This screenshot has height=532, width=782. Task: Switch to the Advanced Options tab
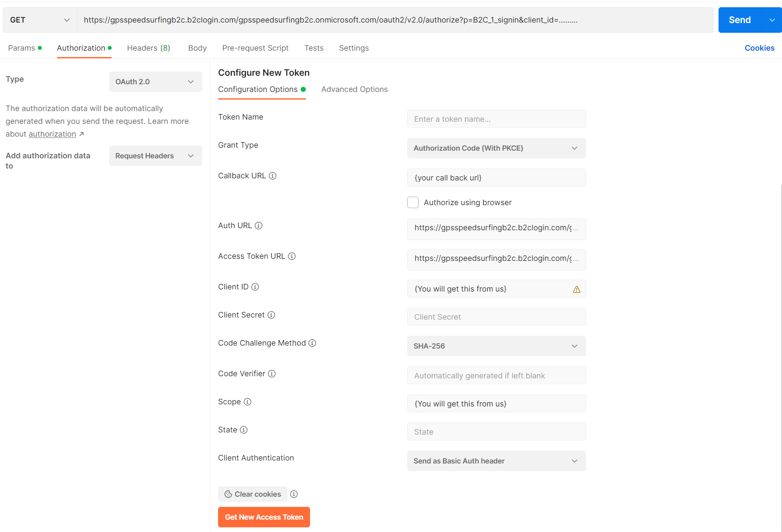(354, 89)
